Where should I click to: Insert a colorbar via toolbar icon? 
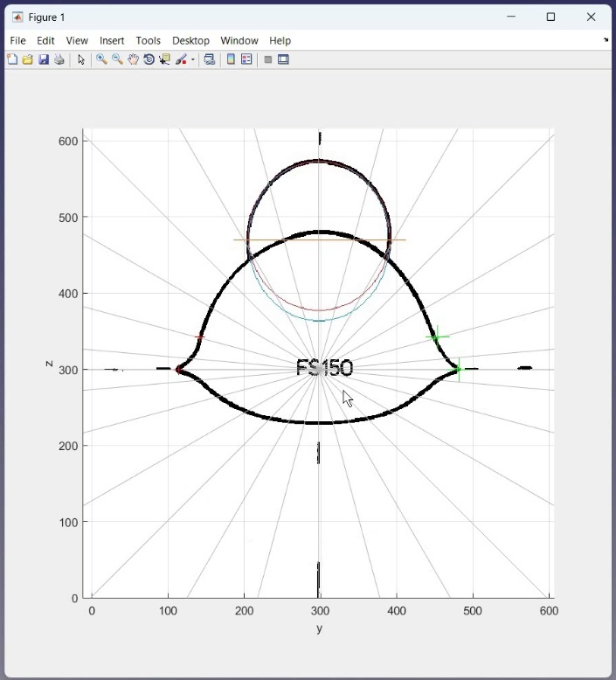coord(231,59)
